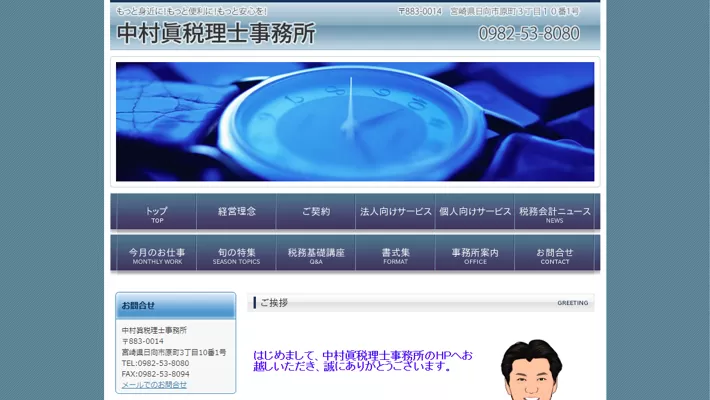The height and width of the screenshot is (400, 710).
Task: Open the 書式集 (FORMAT) page
Action: 396,255
